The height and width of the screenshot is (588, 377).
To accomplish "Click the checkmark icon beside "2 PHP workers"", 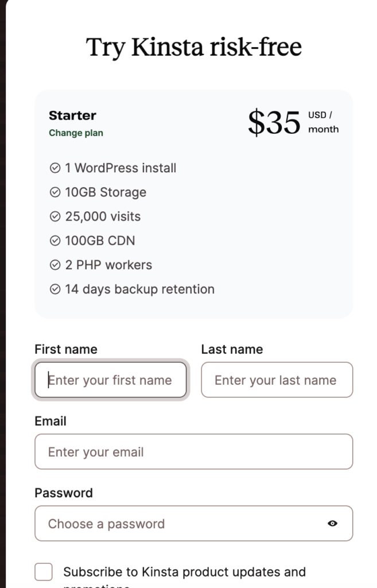I will 55,265.
